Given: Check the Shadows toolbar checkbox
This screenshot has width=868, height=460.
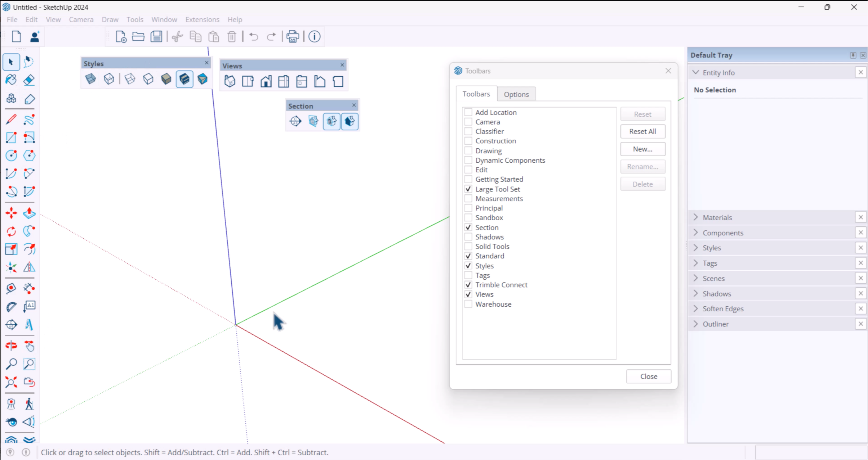Looking at the screenshot, I should click(x=468, y=237).
